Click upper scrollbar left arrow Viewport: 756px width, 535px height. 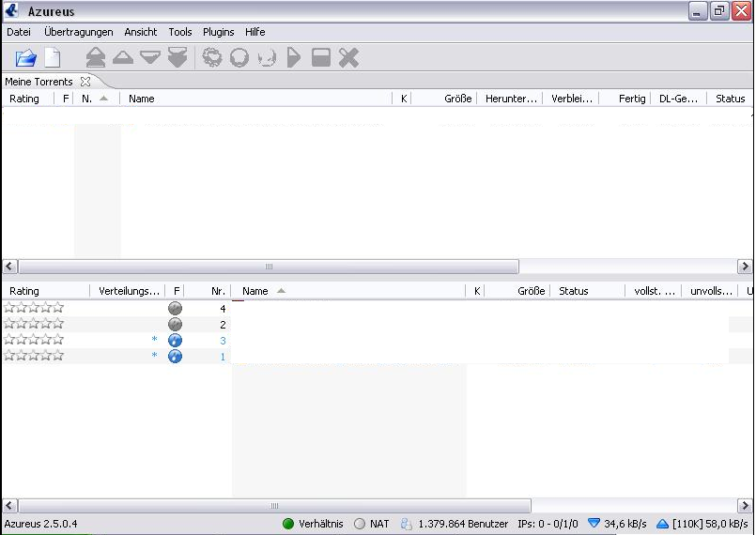coord(9,266)
